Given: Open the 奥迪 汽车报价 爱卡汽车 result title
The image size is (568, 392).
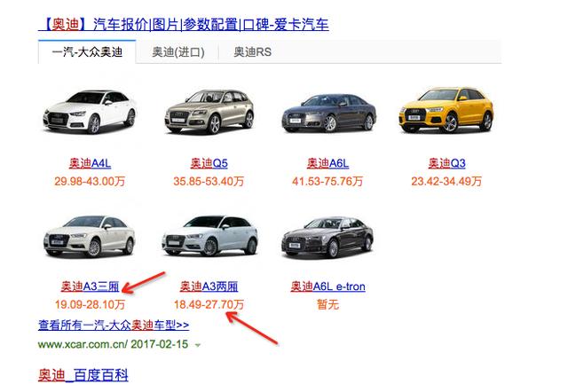Looking at the screenshot, I should tap(184, 24).
